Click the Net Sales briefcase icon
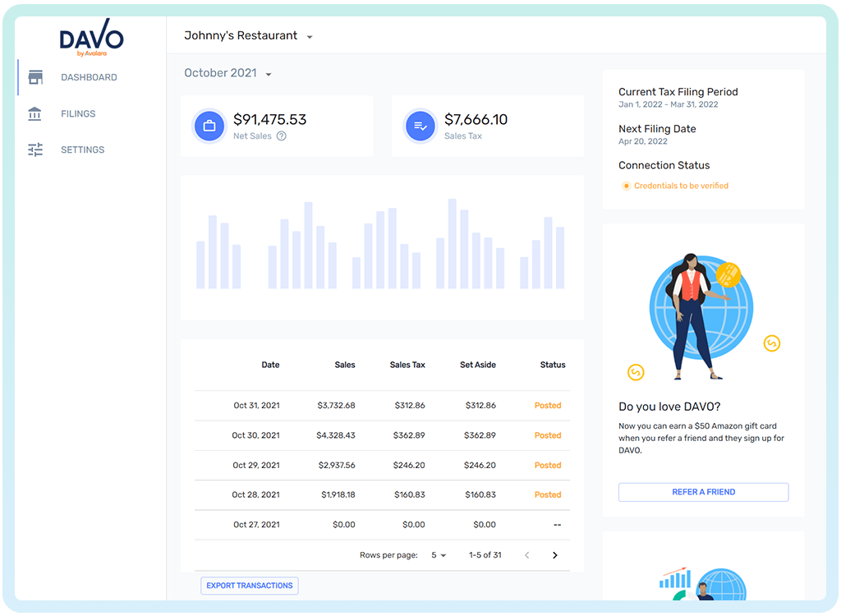 209,126
